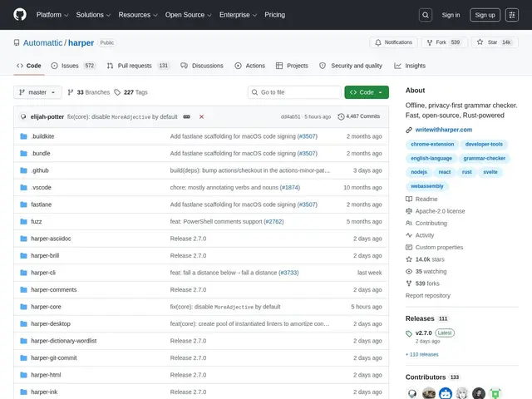Click the blue robot contributor avatar
Viewport: 532px width, 399px height.
pos(446,393)
